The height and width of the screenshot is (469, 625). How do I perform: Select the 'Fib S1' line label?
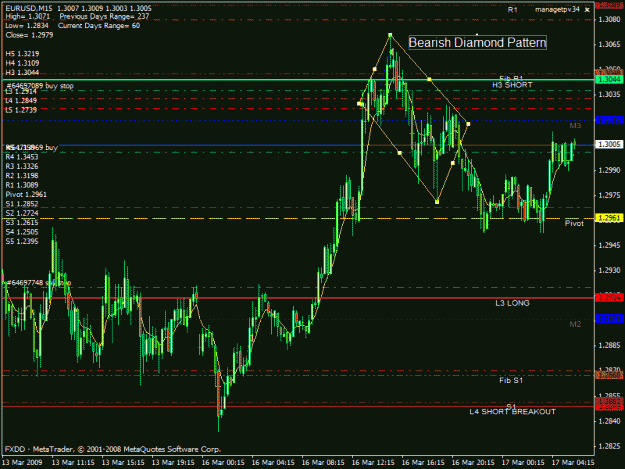[511, 381]
